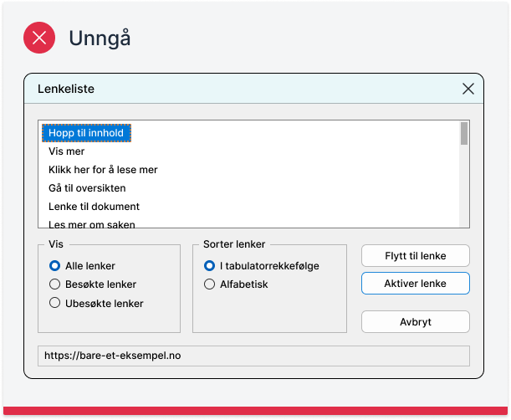Click the red X avoid icon
The height and width of the screenshot is (420, 511).
point(39,38)
